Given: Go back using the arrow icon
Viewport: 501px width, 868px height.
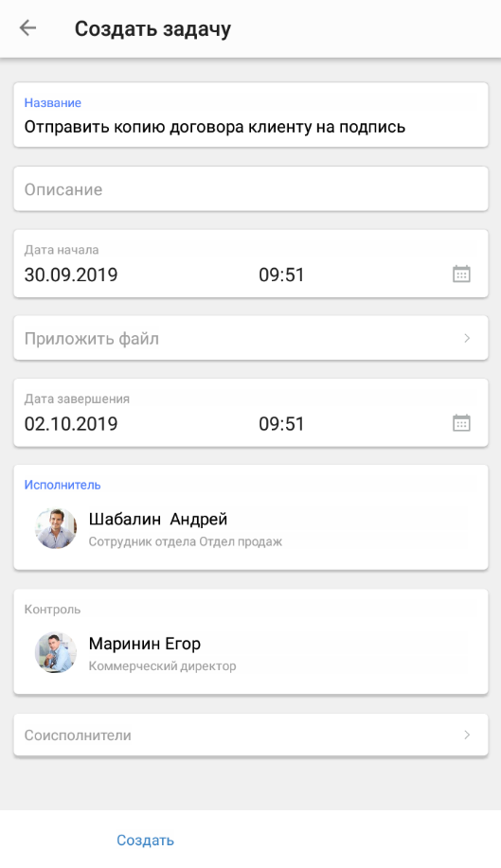Looking at the screenshot, I should pos(27,28).
